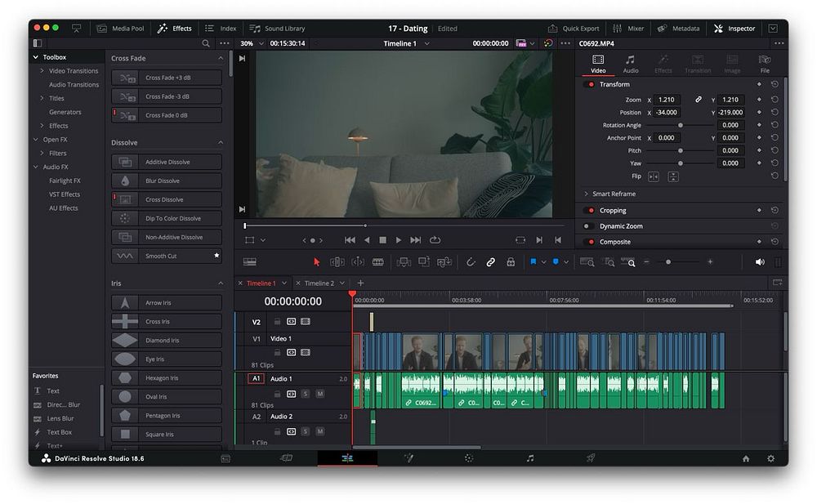Select the Cross Dissolve transition

pos(167,199)
